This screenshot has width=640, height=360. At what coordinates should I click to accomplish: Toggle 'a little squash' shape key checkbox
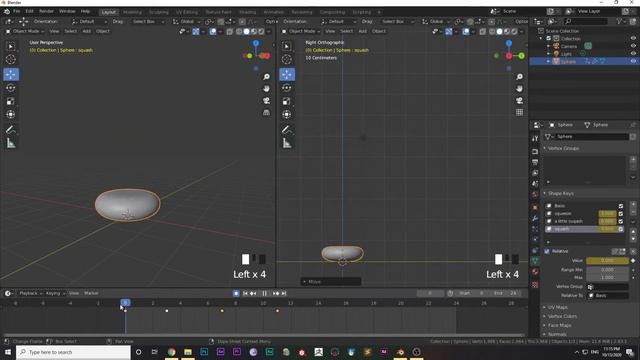pyautogui.click(x=621, y=221)
